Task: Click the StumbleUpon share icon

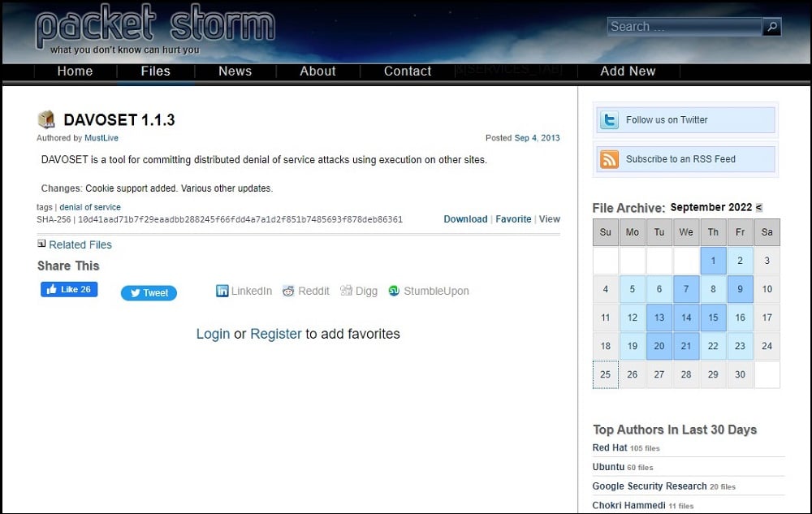Action: pos(394,291)
